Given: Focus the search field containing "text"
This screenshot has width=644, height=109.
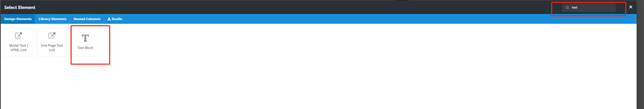Looking at the screenshot, I should (589, 7).
